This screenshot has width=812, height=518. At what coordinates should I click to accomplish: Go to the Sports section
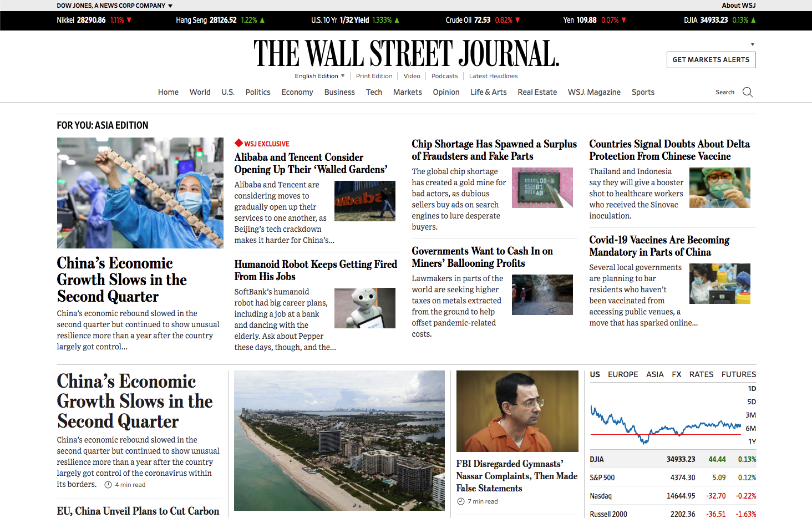643,92
